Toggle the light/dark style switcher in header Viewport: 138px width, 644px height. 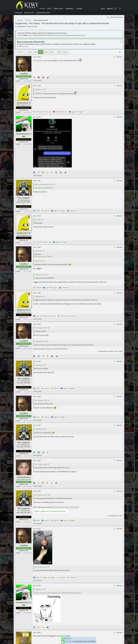tap(115, 8)
